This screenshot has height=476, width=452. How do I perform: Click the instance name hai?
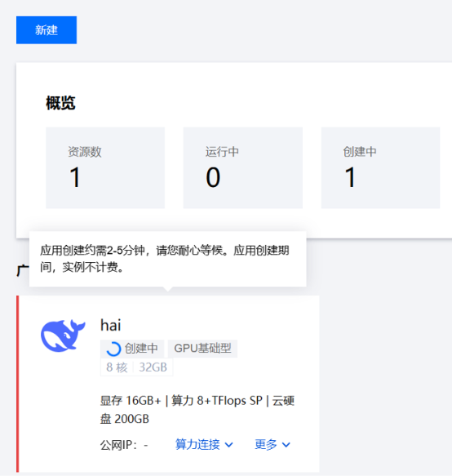111,325
